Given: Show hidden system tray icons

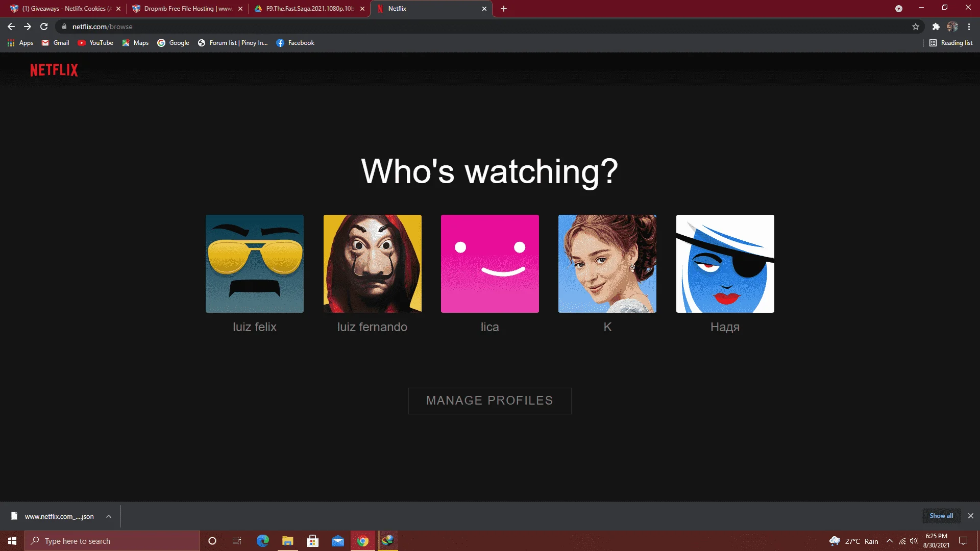Looking at the screenshot, I should click(890, 541).
